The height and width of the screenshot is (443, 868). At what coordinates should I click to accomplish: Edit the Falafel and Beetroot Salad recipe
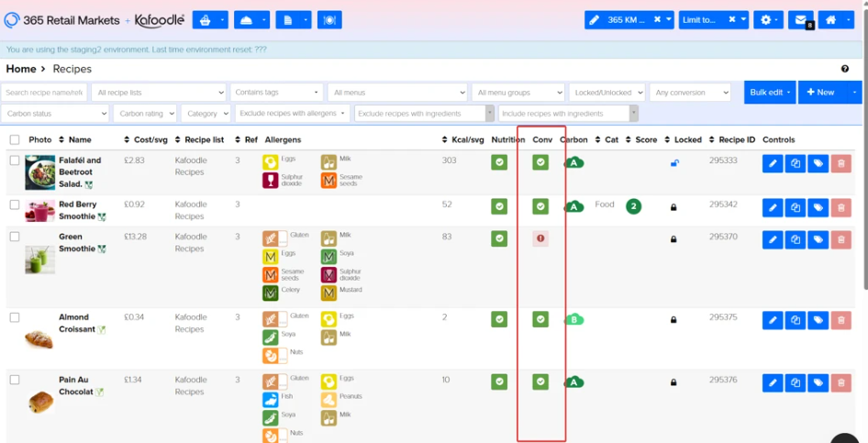[x=772, y=164]
